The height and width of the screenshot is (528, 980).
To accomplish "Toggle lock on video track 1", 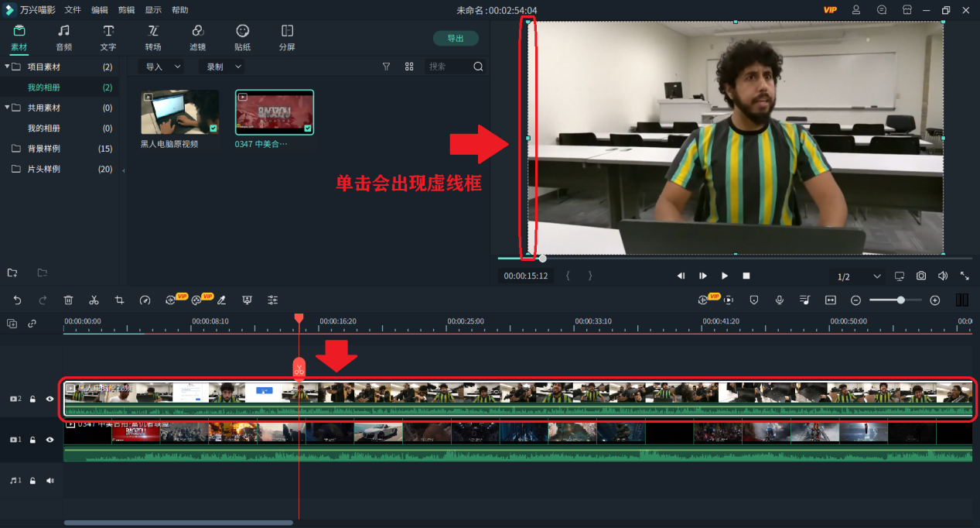I will [x=32, y=439].
